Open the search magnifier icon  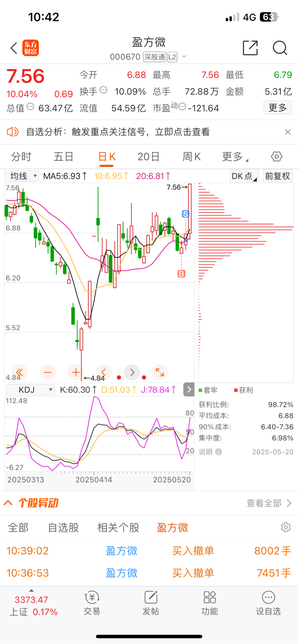[x=280, y=48]
